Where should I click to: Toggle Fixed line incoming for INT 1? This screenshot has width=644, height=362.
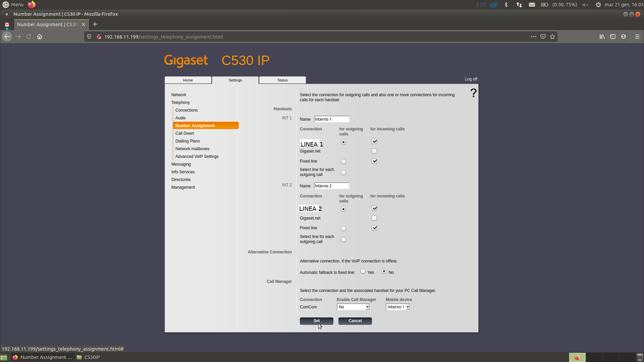pyautogui.click(x=374, y=161)
